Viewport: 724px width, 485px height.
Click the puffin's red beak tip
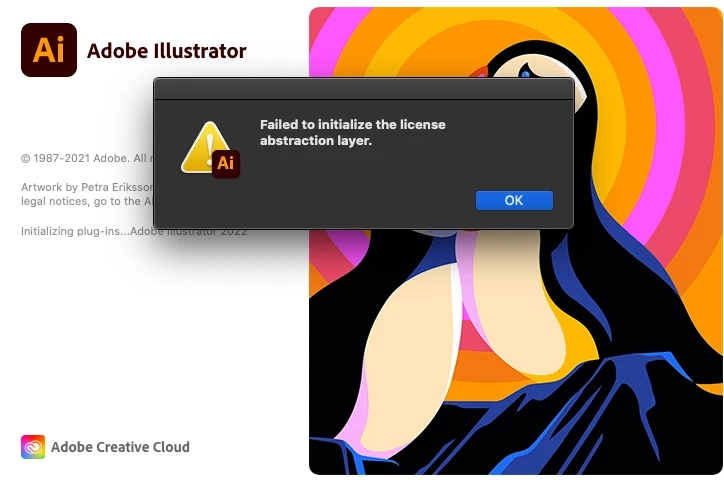point(478,72)
